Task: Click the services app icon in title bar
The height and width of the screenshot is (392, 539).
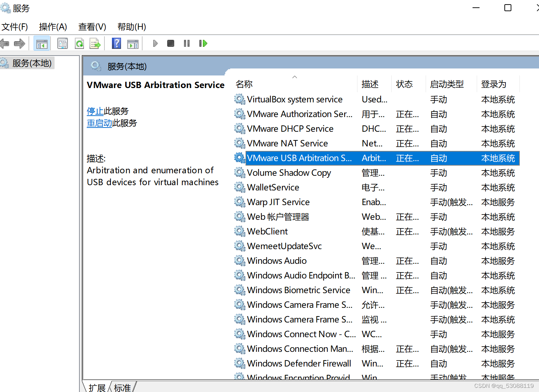Action: pyautogui.click(x=5, y=8)
